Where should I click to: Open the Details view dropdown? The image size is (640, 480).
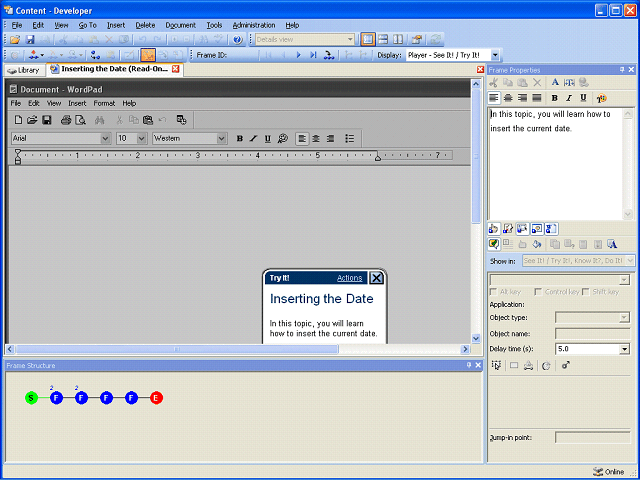[x=350, y=40]
